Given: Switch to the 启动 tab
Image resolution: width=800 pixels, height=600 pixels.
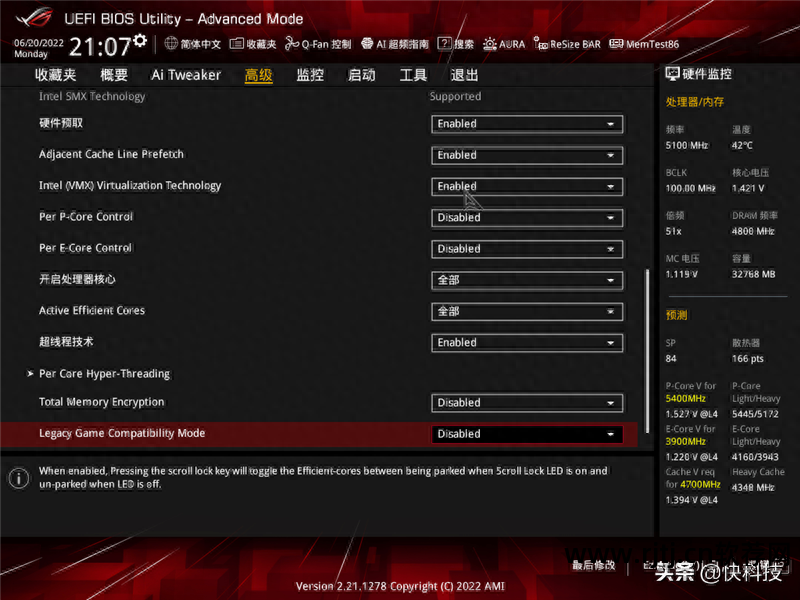Looking at the screenshot, I should tap(362, 75).
